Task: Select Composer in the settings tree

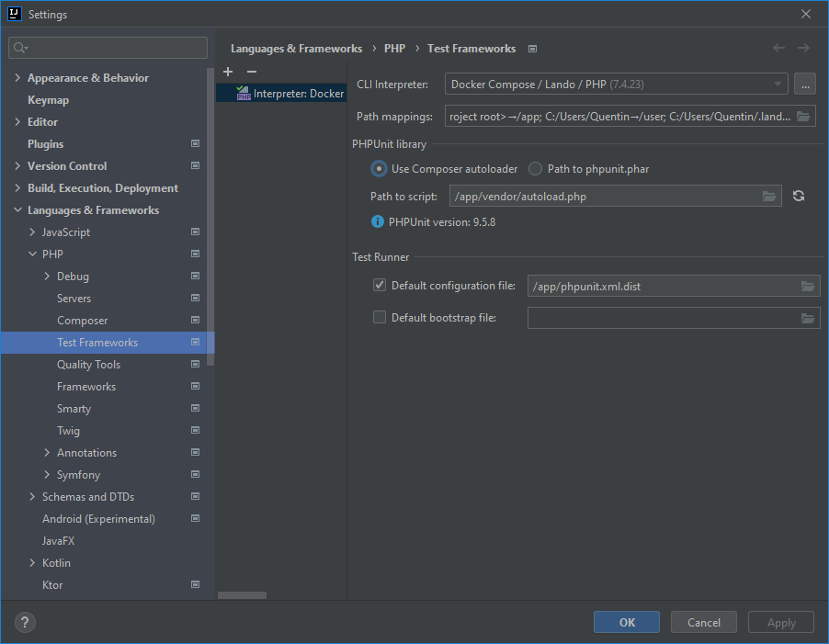Action: coord(82,321)
